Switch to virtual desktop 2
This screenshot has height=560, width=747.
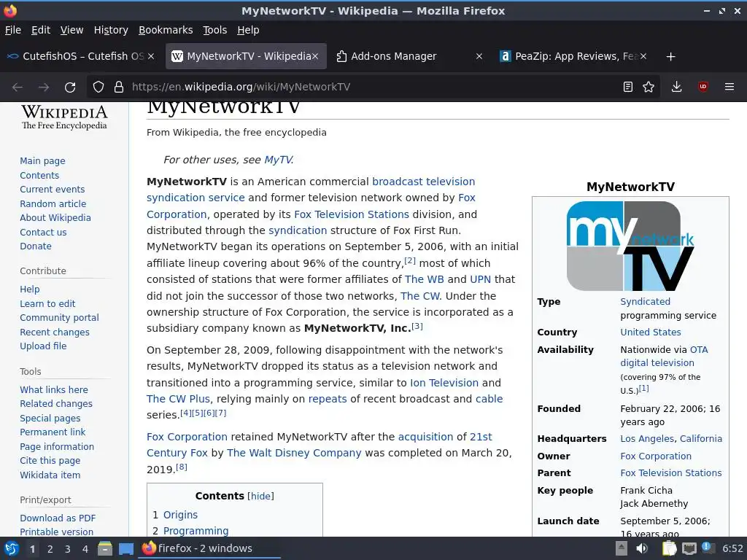(x=50, y=549)
